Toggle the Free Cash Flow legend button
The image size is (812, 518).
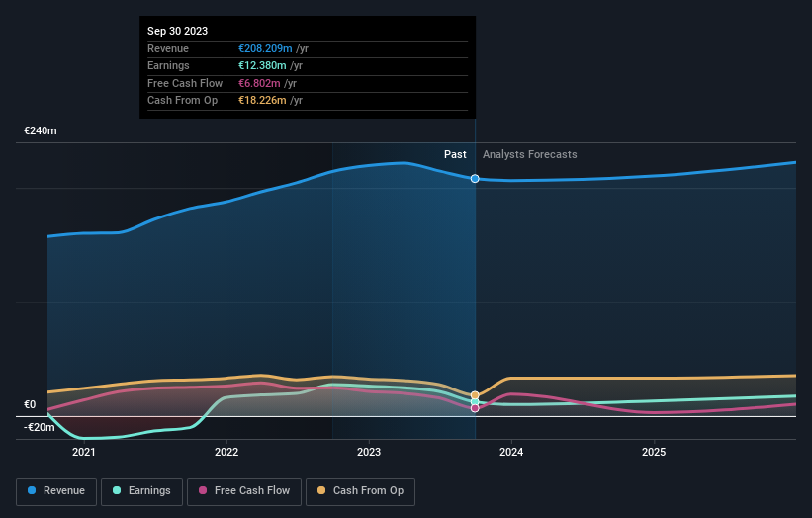click(244, 491)
